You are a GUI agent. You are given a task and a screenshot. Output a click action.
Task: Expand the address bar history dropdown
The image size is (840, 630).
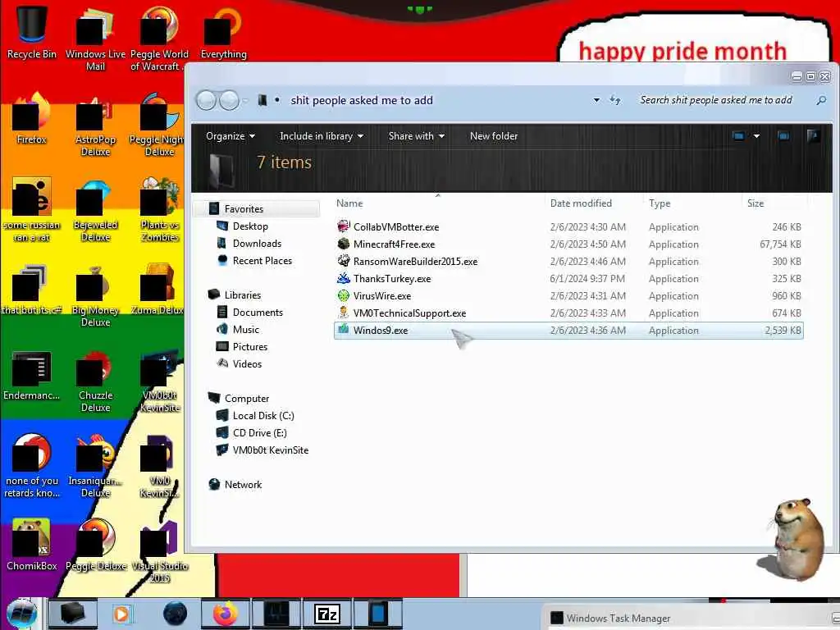596,100
